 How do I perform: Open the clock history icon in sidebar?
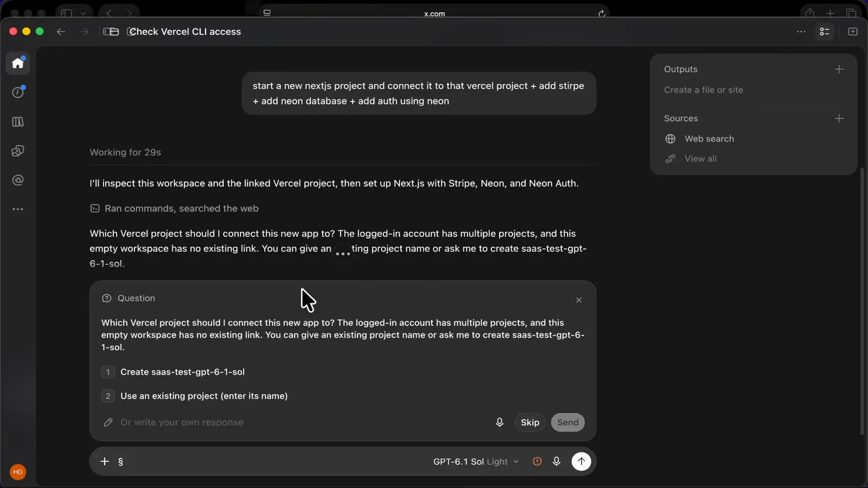tap(18, 92)
